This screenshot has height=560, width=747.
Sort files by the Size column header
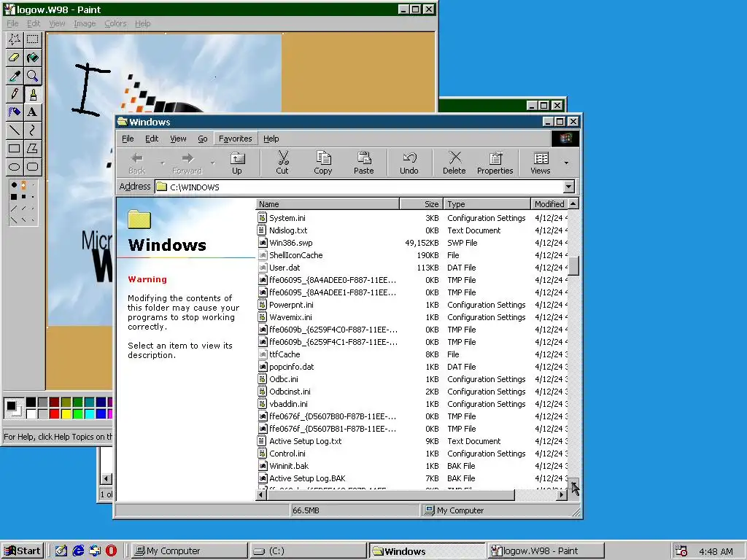tap(421, 204)
